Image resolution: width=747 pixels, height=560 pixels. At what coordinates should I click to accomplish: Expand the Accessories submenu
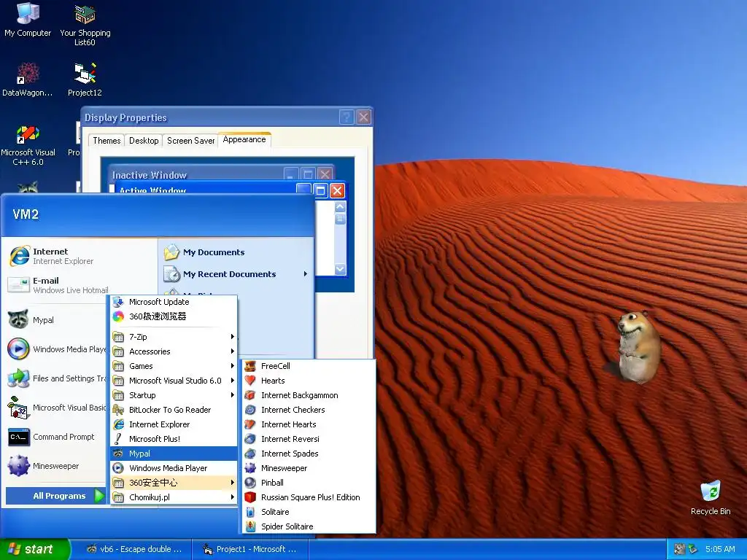tap(174, 351)
